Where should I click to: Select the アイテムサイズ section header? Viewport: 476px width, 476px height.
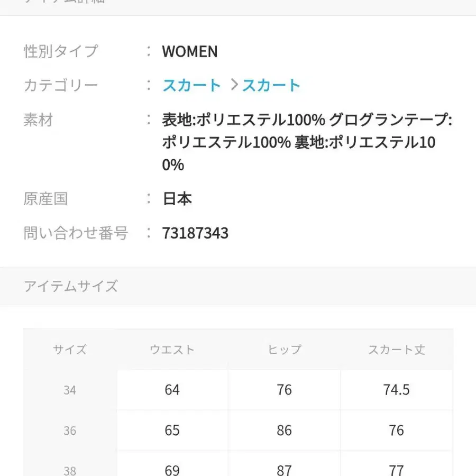(71, 286)
